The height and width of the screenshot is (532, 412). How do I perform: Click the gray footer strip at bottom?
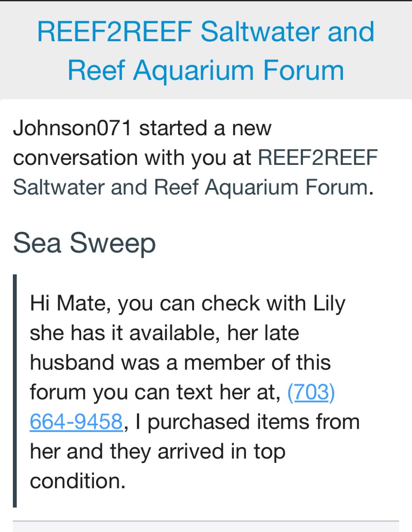pos(206,526)
